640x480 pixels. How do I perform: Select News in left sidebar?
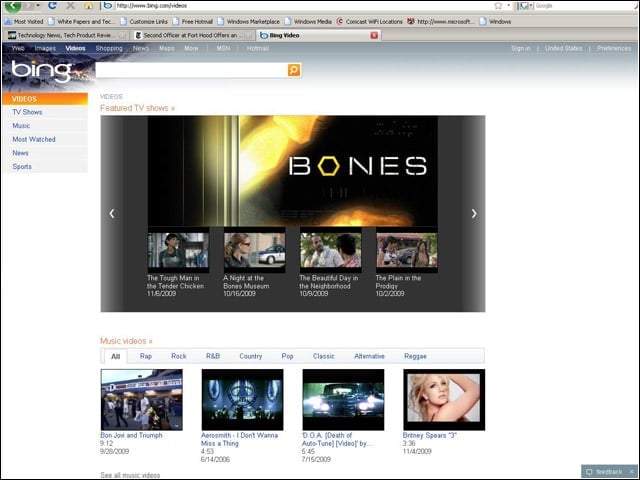coord(20,153)
